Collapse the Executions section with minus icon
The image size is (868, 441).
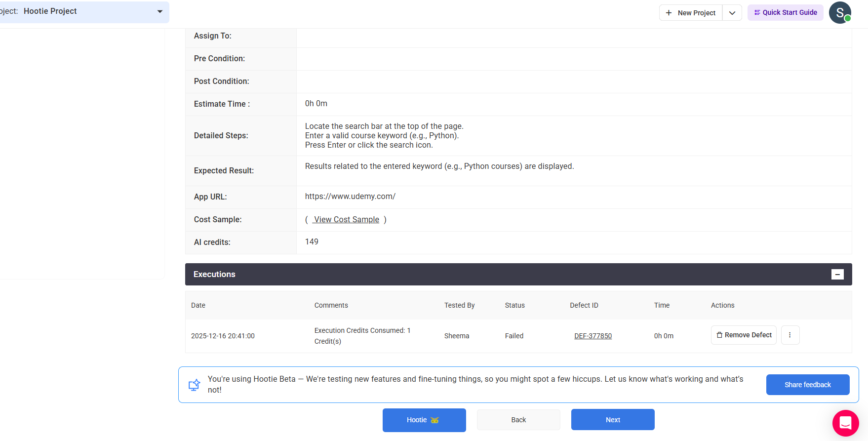(x=837, y=275)
